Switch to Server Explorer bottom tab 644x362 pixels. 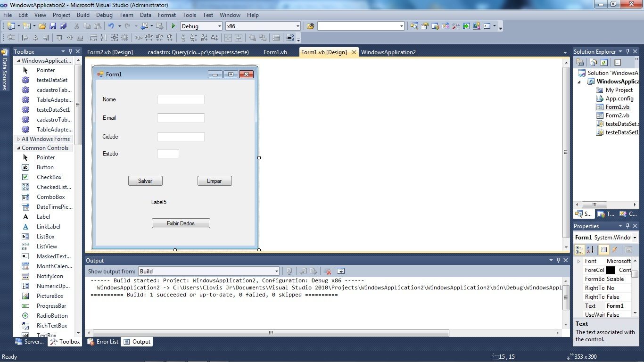30,342
